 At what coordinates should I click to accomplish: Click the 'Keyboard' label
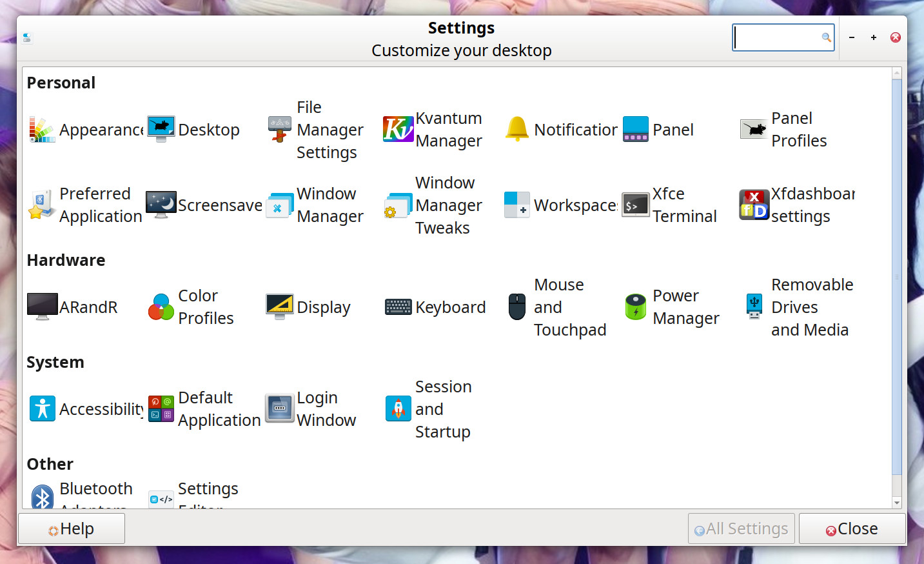(451, 307)
